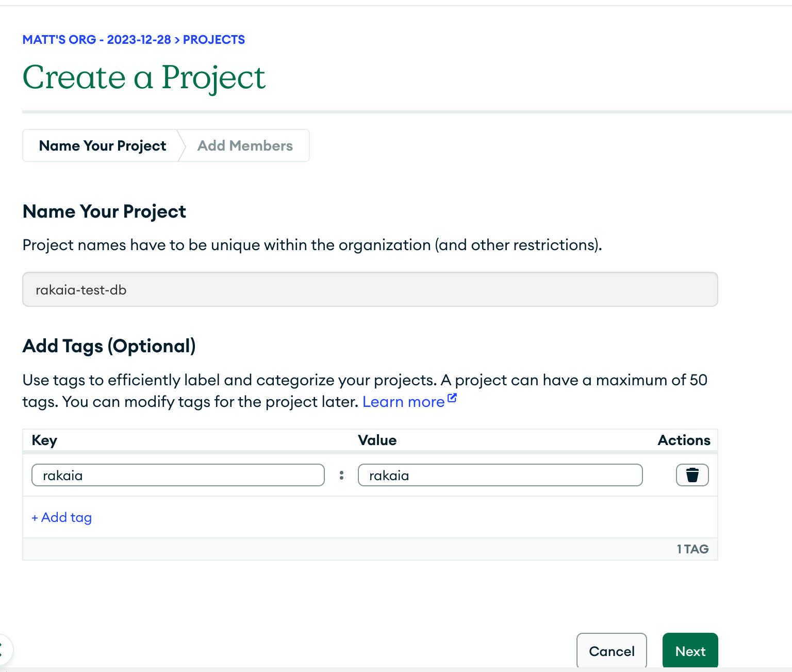This screenshot has height=672, width=792.
Task: Click the 1 TAG count label
Action: click(x=692, y=549)
